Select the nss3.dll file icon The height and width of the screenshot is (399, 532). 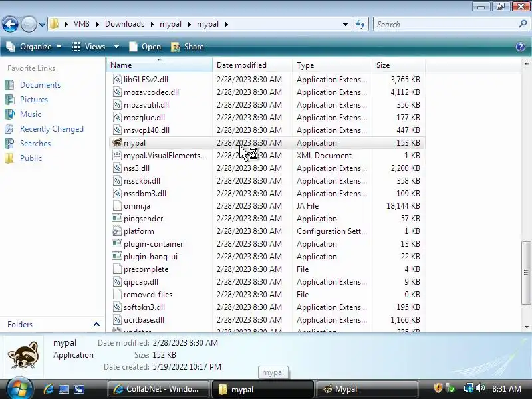pyautogui.click(x=117, y=168)
